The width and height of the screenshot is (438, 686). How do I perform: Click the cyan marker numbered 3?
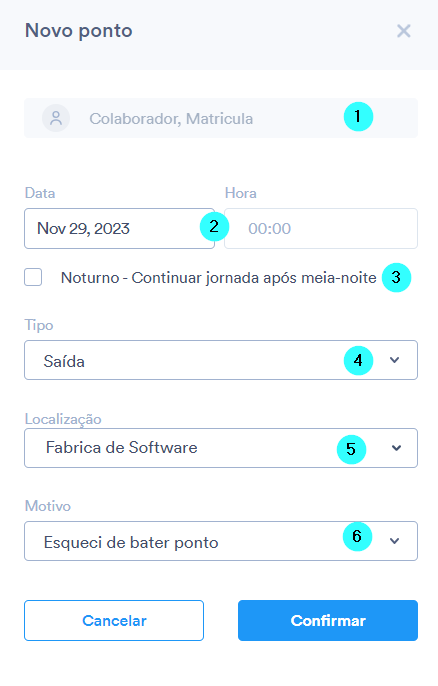point(396,277)
